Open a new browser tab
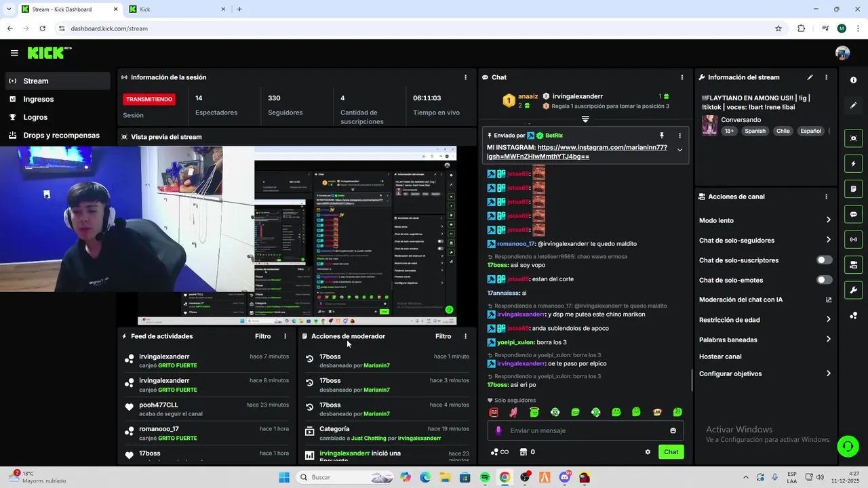Screen dimensions: 868x488 point(239,9)
